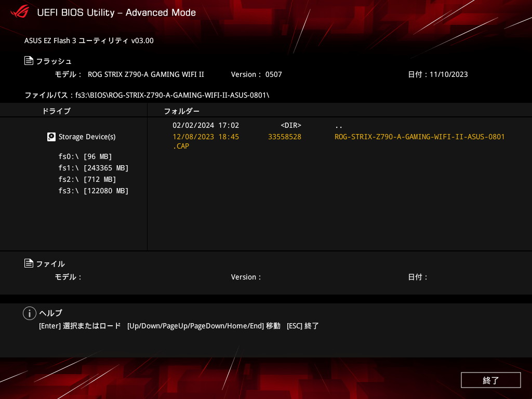Viewport: 532px width, 399px height.
Task: Click the file path fs3:\BIOS text
Action: [172, 95]
